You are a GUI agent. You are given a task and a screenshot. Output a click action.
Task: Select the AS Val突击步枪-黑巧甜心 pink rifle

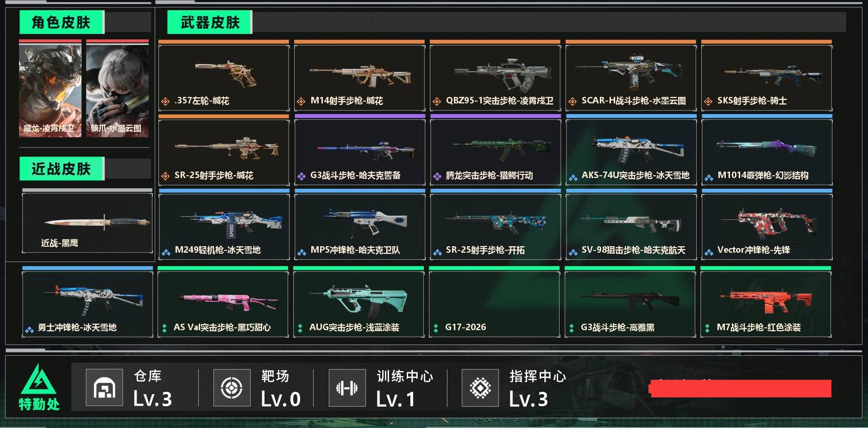223,304
